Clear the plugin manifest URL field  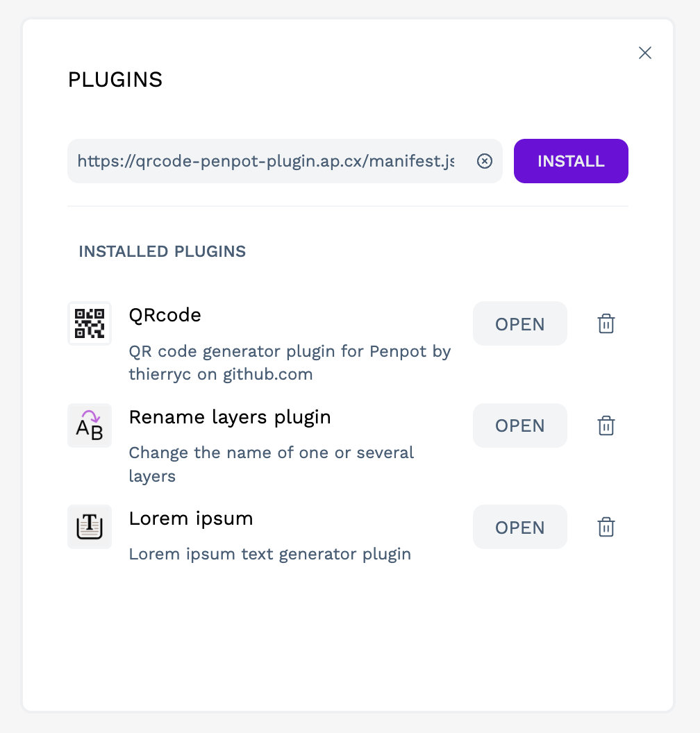tap(485, 161)
